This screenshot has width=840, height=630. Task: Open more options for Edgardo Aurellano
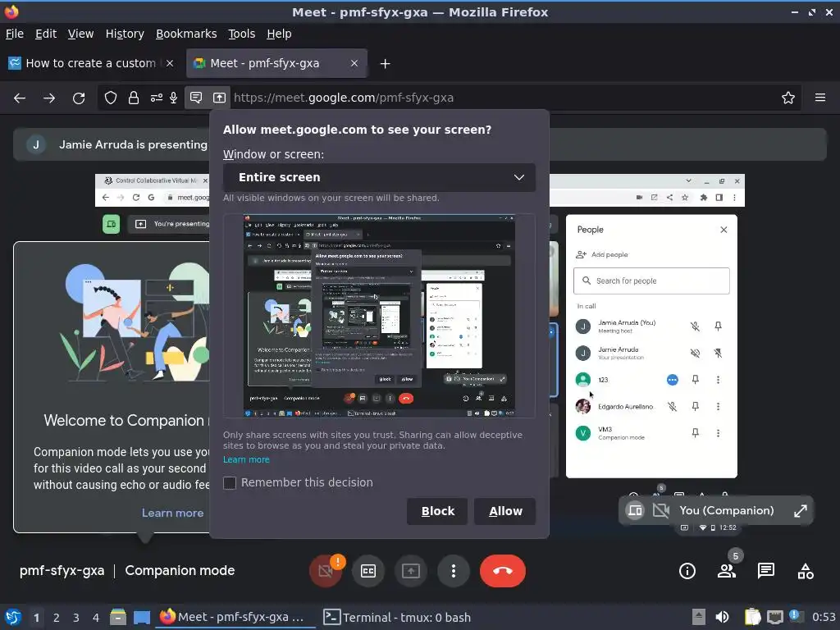[719, 407]
